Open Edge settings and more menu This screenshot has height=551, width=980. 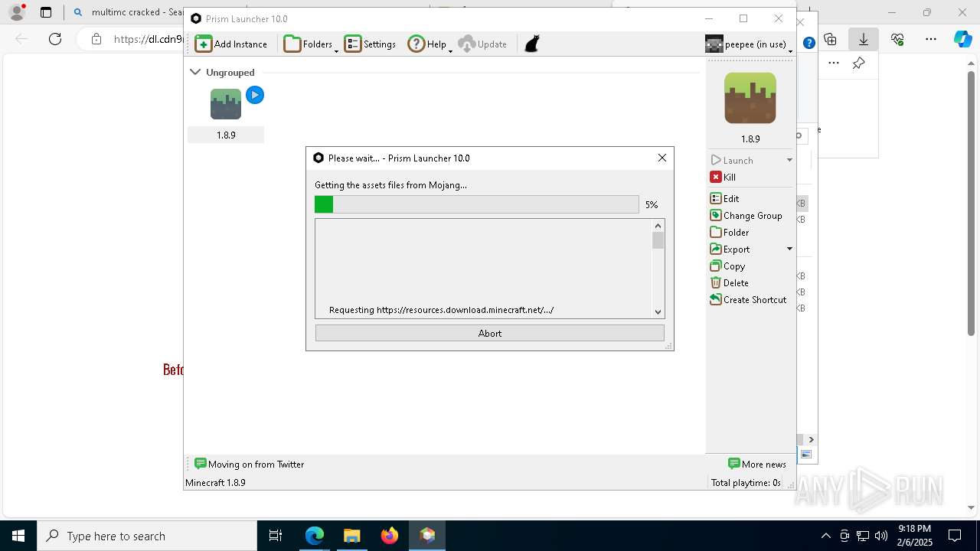(931, 39)
